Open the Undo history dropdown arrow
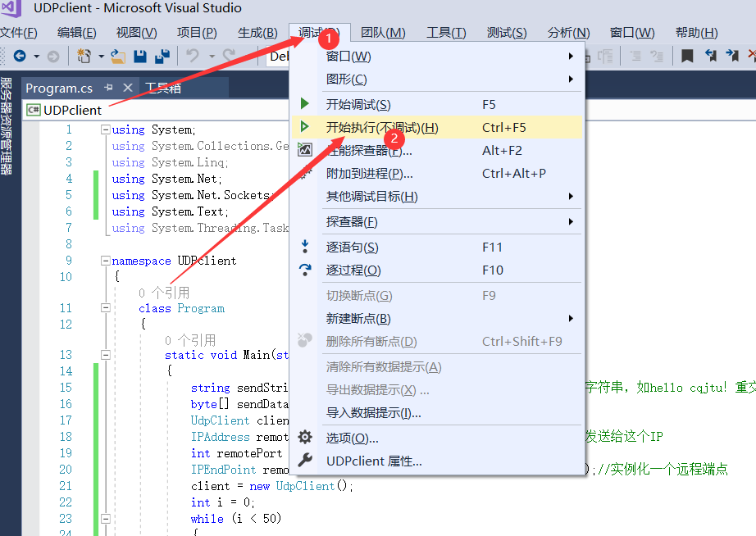 pos(212,57)
